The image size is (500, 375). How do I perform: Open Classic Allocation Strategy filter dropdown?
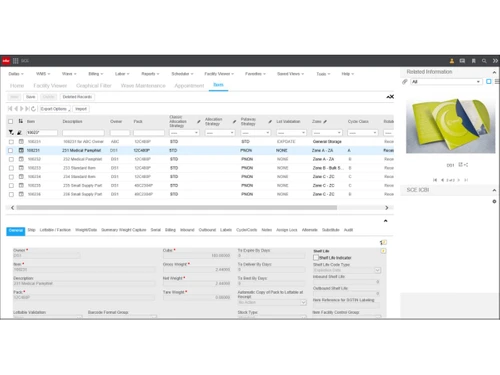(x=184, y=133)
